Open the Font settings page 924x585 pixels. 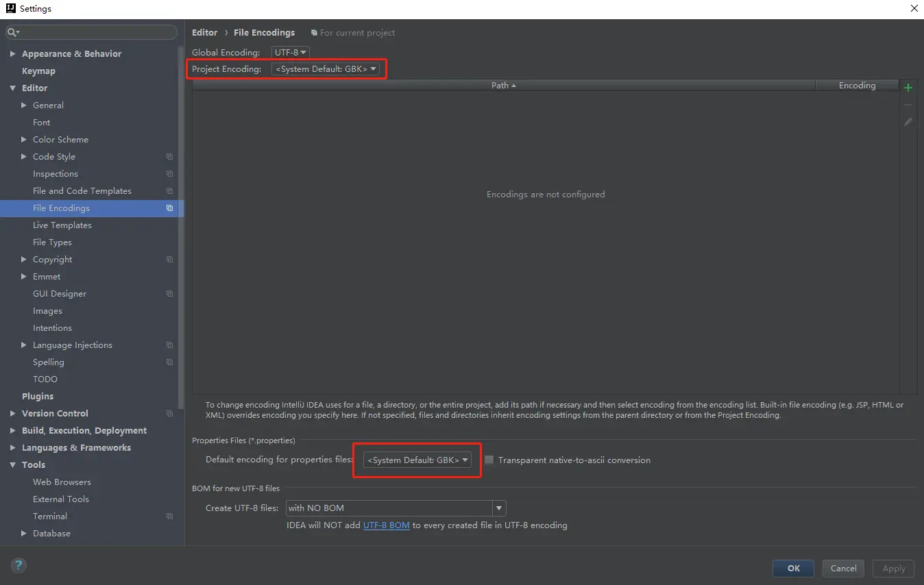41,123
